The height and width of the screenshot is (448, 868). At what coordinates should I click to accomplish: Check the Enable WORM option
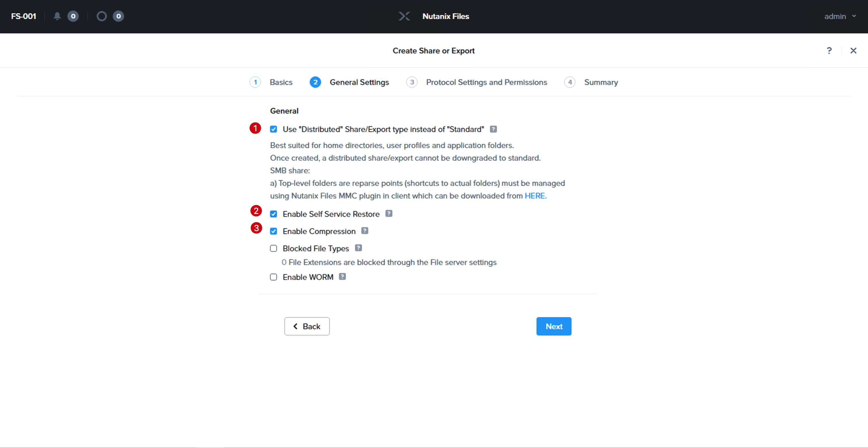pyautogui.click(x=273, y=277)
